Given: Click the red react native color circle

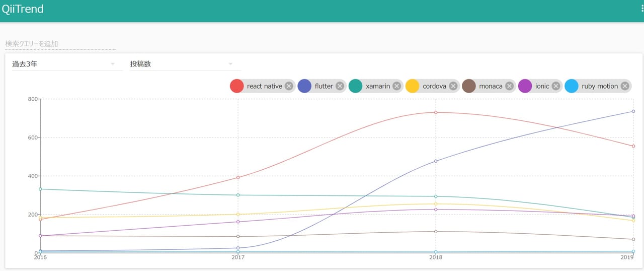Looking at the screenshot, I should (237, 86).
